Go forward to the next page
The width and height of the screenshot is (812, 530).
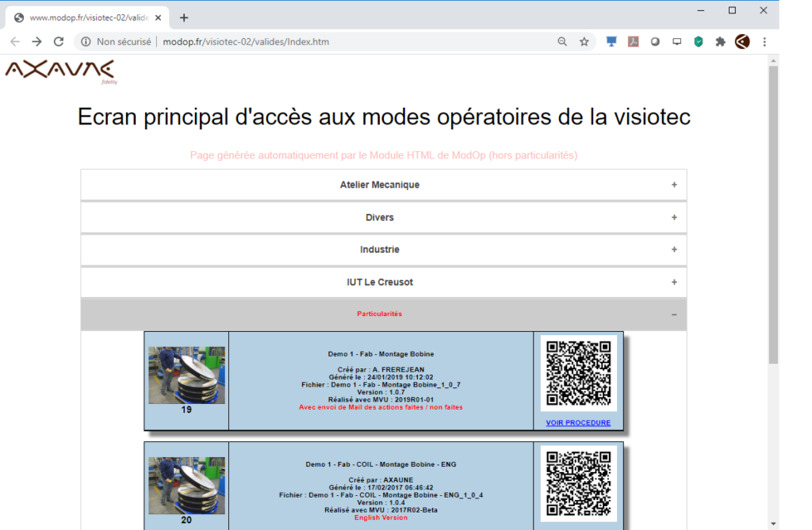[x=36, y=42]
